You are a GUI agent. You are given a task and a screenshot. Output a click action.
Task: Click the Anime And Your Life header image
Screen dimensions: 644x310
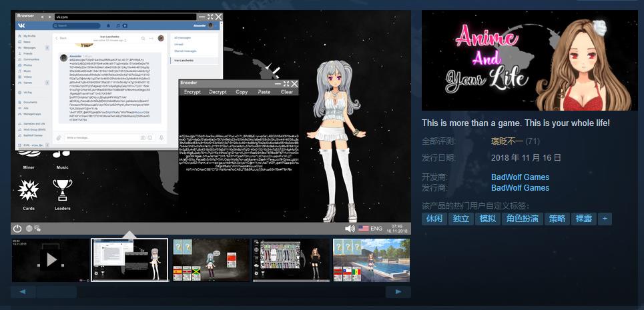click(x=529, y=60)
